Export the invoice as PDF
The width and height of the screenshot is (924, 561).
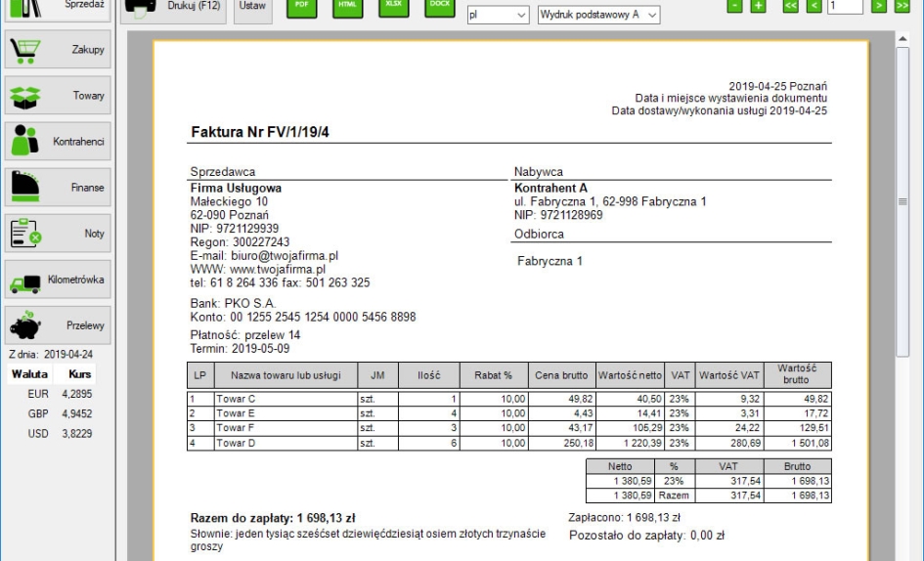(x=302, y=7)
